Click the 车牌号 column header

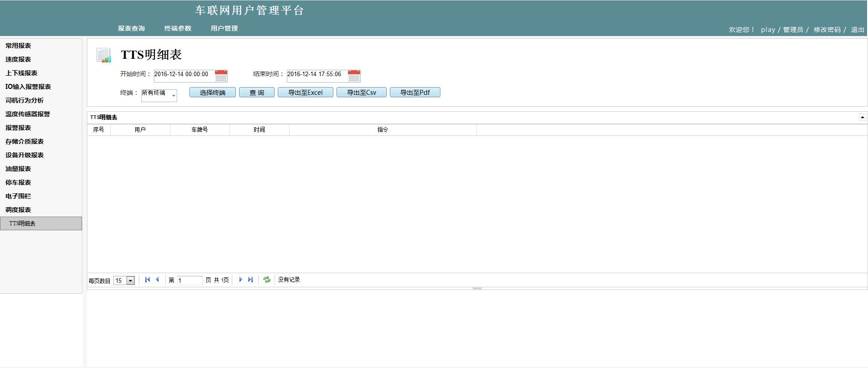click(200, 130)
